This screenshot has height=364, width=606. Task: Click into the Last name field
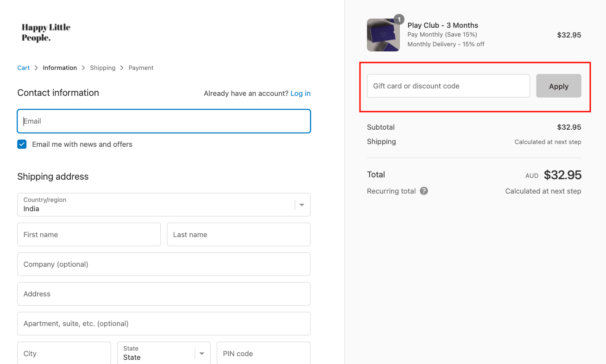coord(239,234)
